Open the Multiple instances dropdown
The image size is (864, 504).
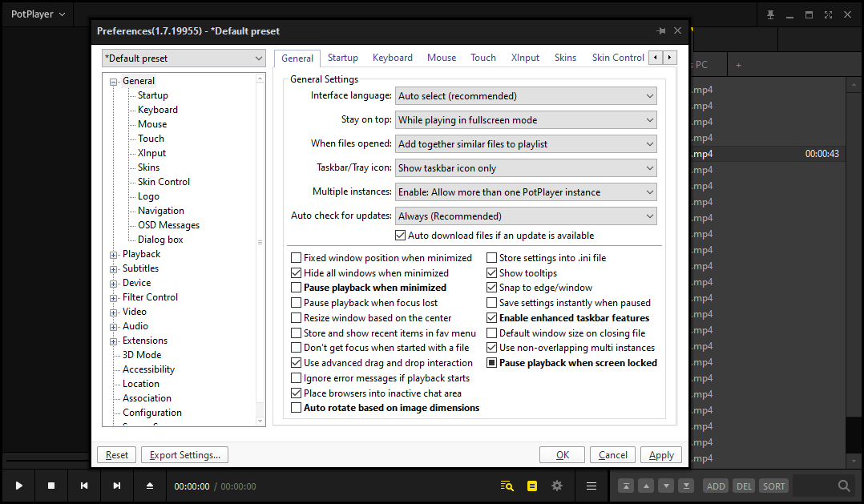[526, 192]
